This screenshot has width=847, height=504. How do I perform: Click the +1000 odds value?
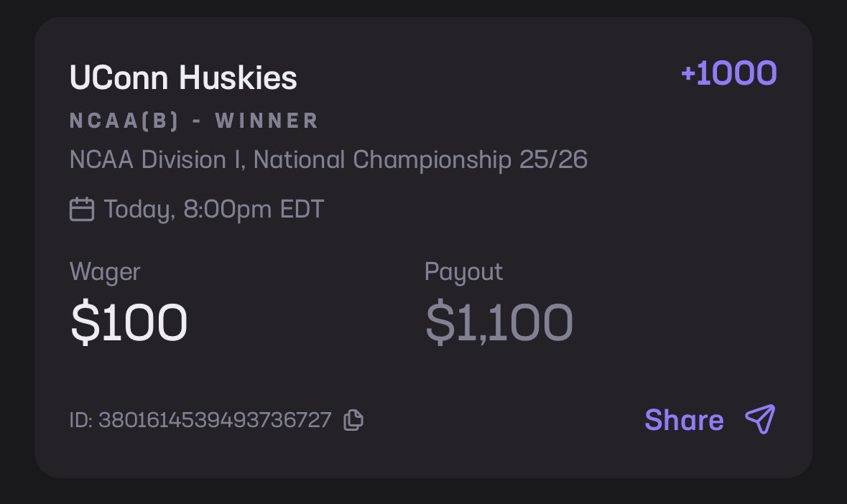(728, 74)
